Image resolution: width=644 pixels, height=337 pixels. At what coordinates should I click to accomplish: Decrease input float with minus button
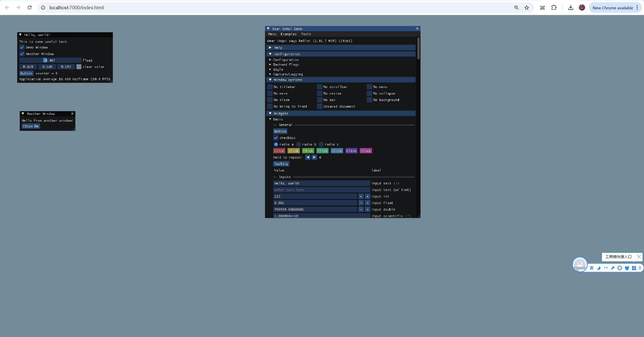tap(361, 203)
